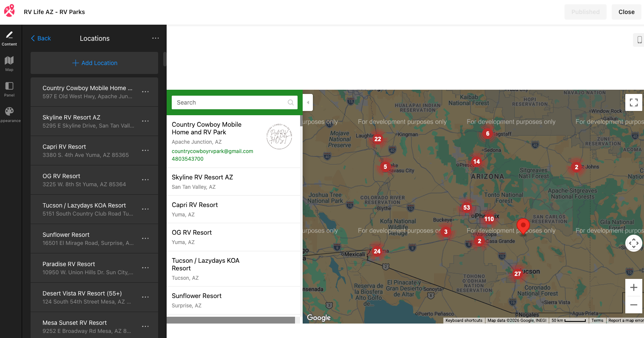644x338 pixels.
Task: Open map Keyboard shortcuts
Action: 464,321
